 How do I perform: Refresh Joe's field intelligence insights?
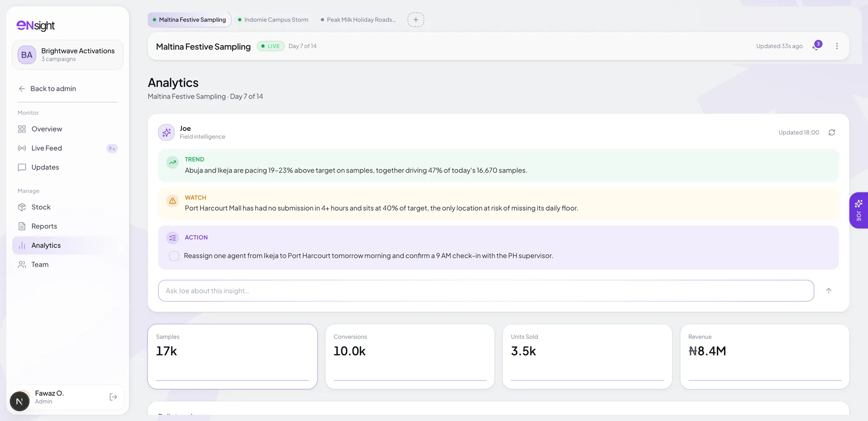(832, 133)
